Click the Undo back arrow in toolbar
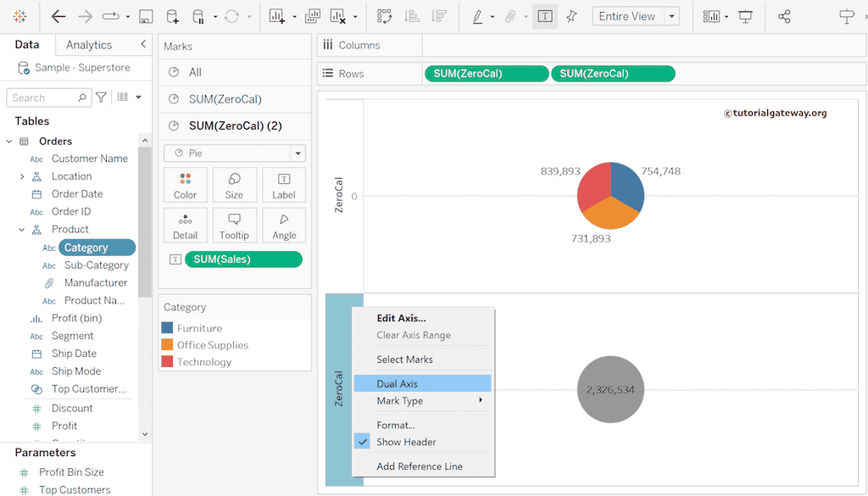The height and width of the screenshot is (496, 868). coord(58,16)
